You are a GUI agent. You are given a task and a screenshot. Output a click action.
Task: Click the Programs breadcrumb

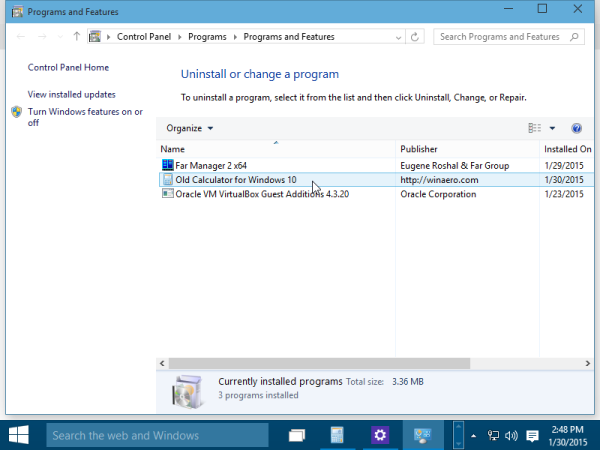tap(207, 37)
